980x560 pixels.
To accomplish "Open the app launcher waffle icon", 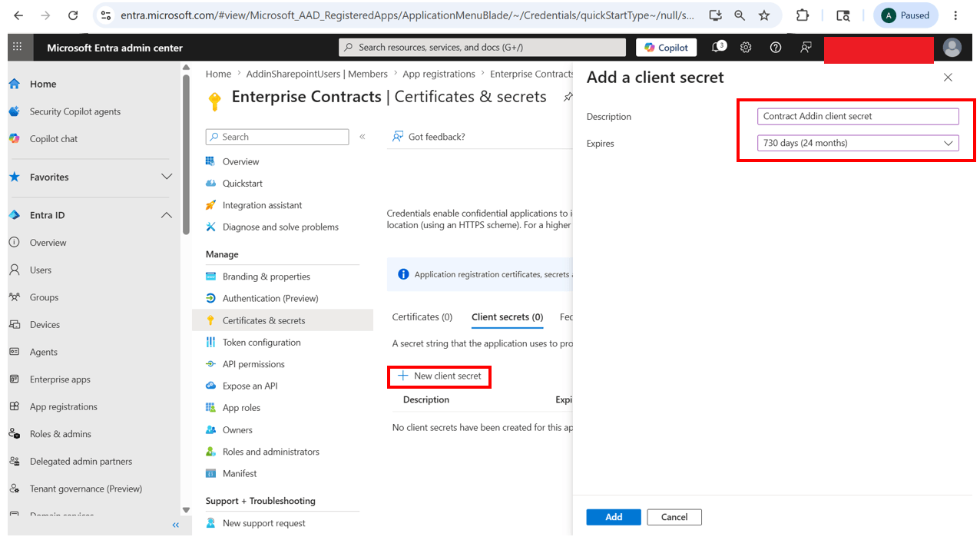I will click(17, 47).
